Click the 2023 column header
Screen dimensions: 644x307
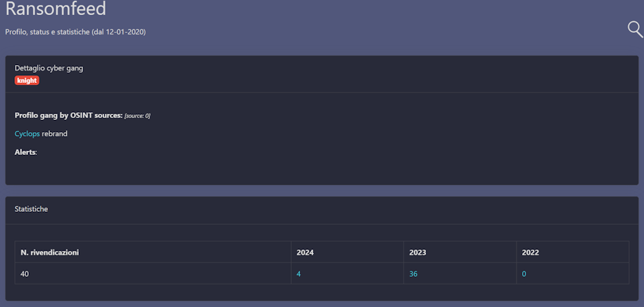tap(418, 252)
